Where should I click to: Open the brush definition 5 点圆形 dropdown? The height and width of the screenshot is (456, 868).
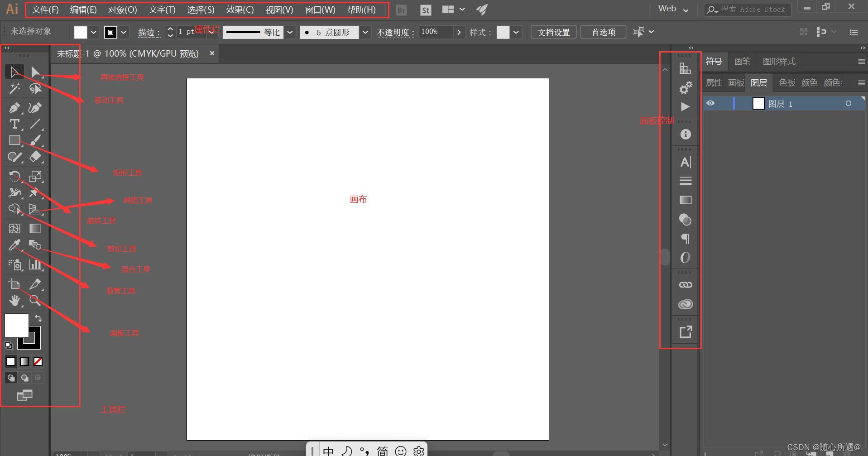[x=365, y=32]
